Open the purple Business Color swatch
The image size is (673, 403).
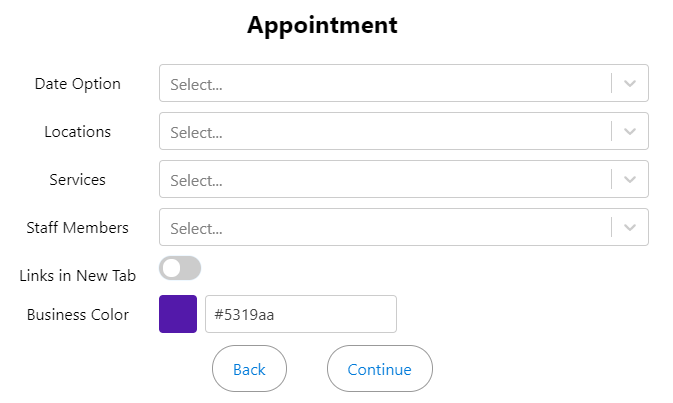tap(178, 314)
